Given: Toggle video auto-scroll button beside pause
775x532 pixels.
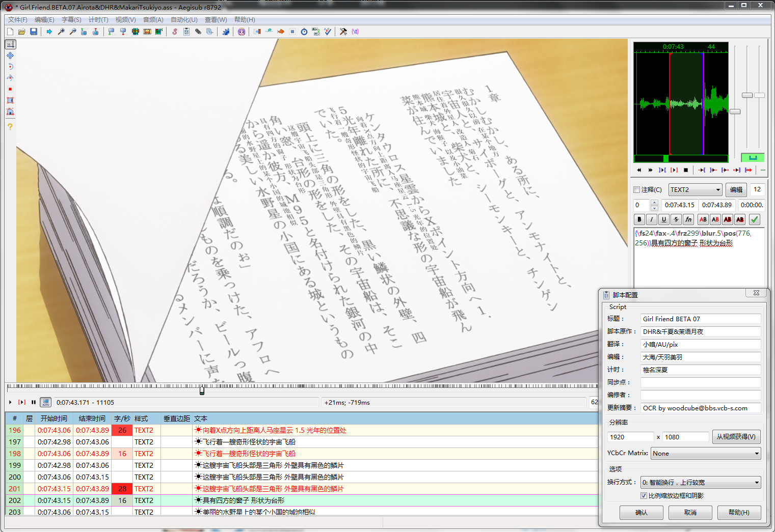Looking at the screenshot, I should [46, 402].
